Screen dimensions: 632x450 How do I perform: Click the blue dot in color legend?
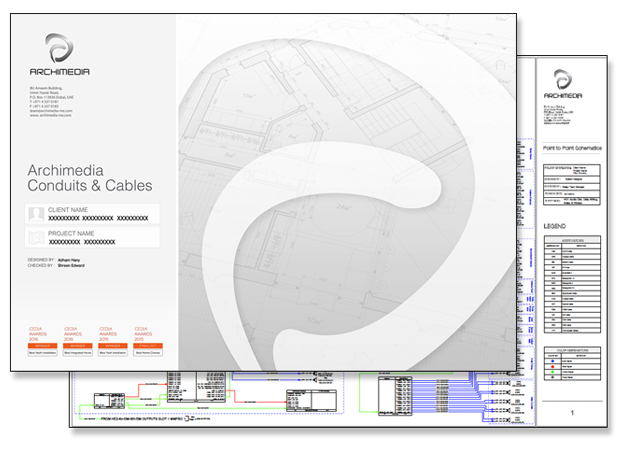[x=553, y=361]
